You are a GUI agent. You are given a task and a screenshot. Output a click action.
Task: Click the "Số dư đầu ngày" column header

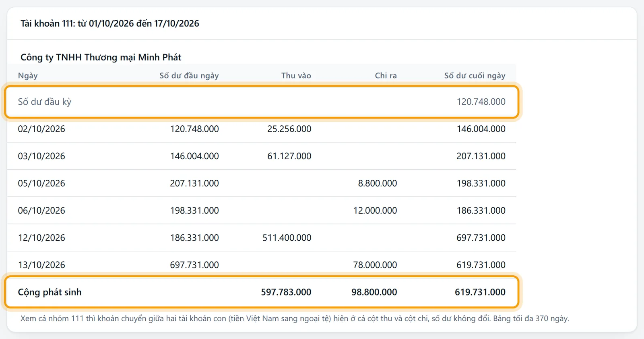pyautogui.click(x=189, y=75)
